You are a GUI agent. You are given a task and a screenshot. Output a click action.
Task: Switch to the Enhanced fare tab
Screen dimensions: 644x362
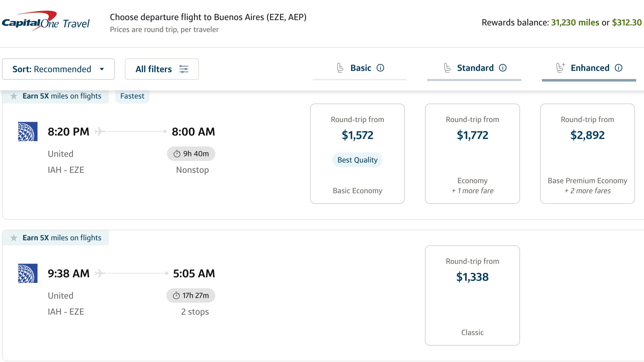[x=590, y=68]
